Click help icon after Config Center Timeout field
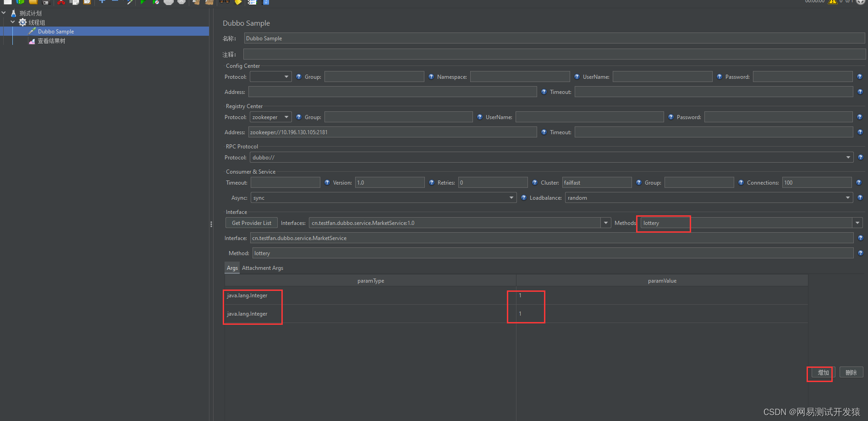The width and height of the screenshot is (868, 421). pyautogui.click(x=860, y=92)
